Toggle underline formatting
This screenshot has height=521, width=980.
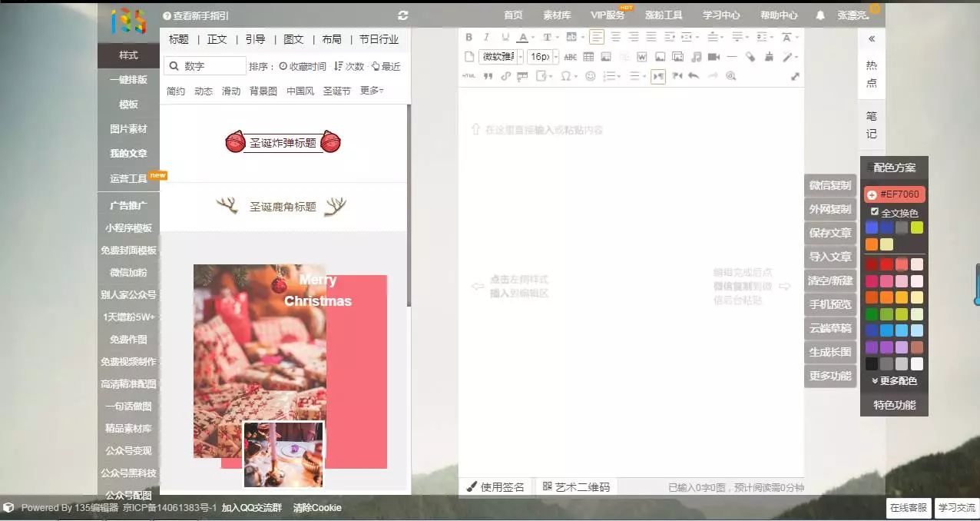click(x=506, y=37)
